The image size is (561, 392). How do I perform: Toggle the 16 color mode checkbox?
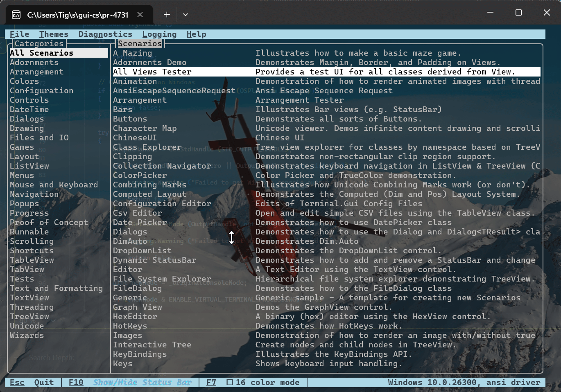[x=230, y=382]
